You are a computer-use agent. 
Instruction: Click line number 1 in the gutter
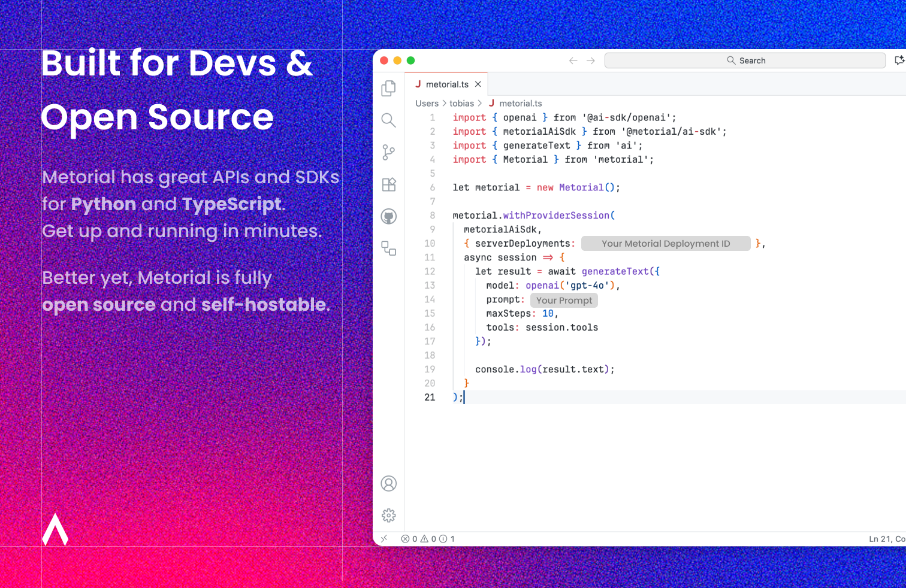click(x=433, y=118)
